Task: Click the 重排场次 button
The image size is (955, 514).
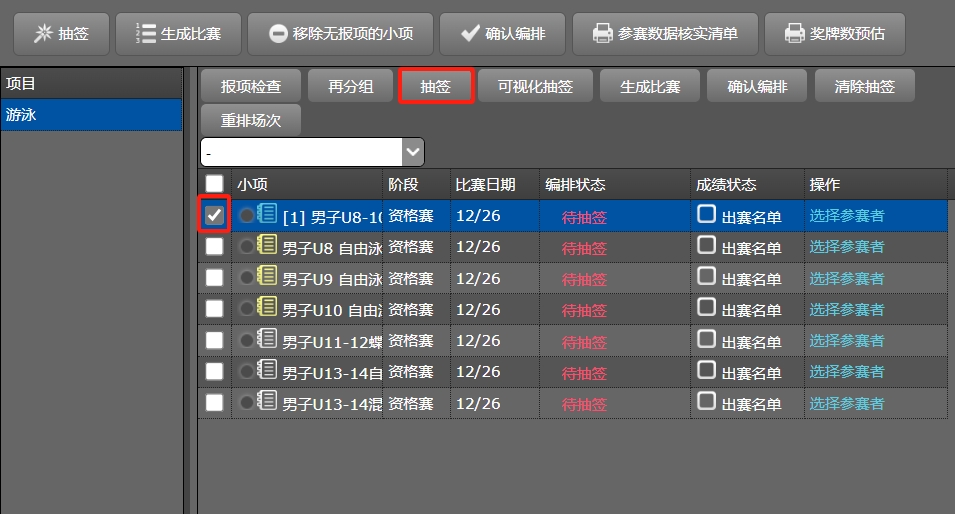Action: coord(250,120)
